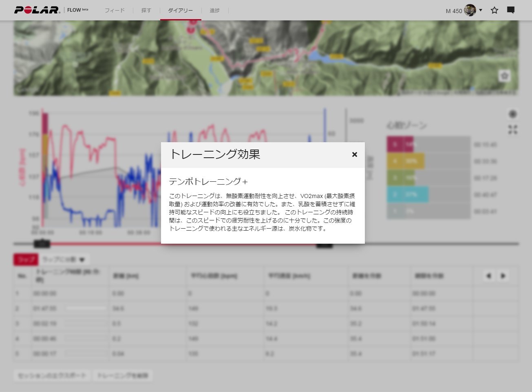The image size is (532, 392).
Task: Click the left handle of the timeline slider
Action: click(x=42, y=244)
